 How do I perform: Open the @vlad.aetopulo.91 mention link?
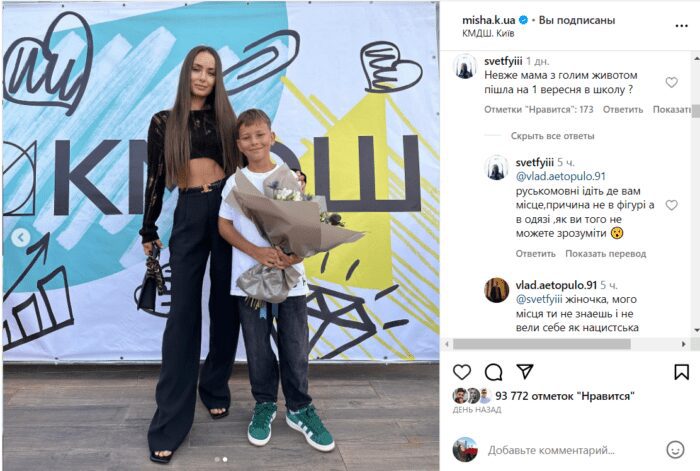[561, 176]
